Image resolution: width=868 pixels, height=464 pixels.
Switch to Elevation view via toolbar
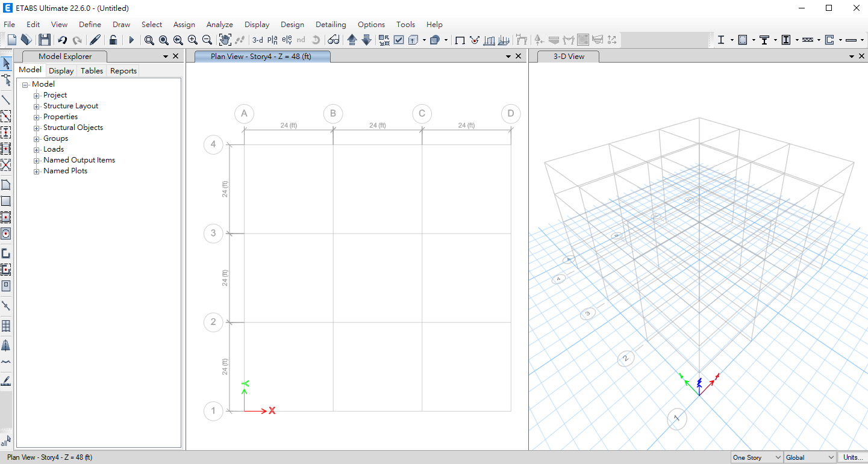click(x=287, y=40)
